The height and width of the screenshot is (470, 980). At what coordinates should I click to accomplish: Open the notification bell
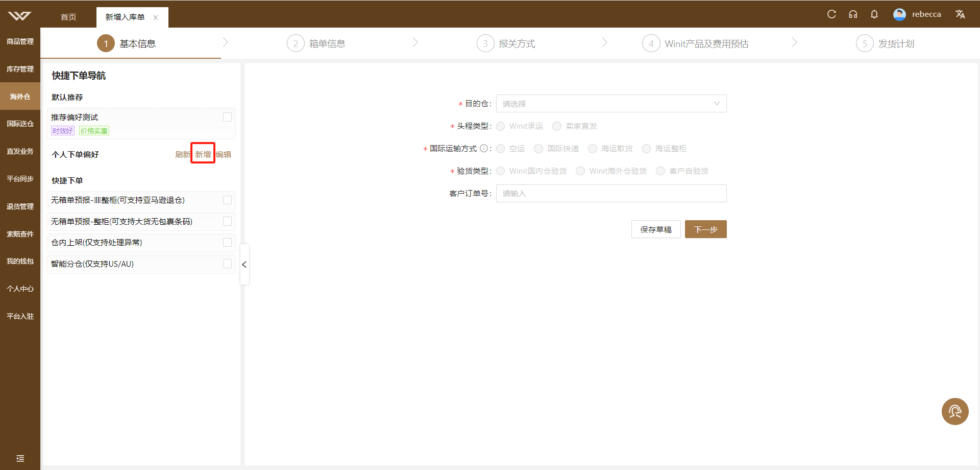pos(874,14)
